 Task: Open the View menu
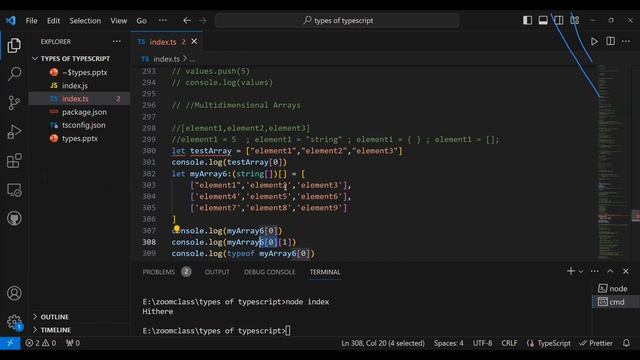(118, 20)
